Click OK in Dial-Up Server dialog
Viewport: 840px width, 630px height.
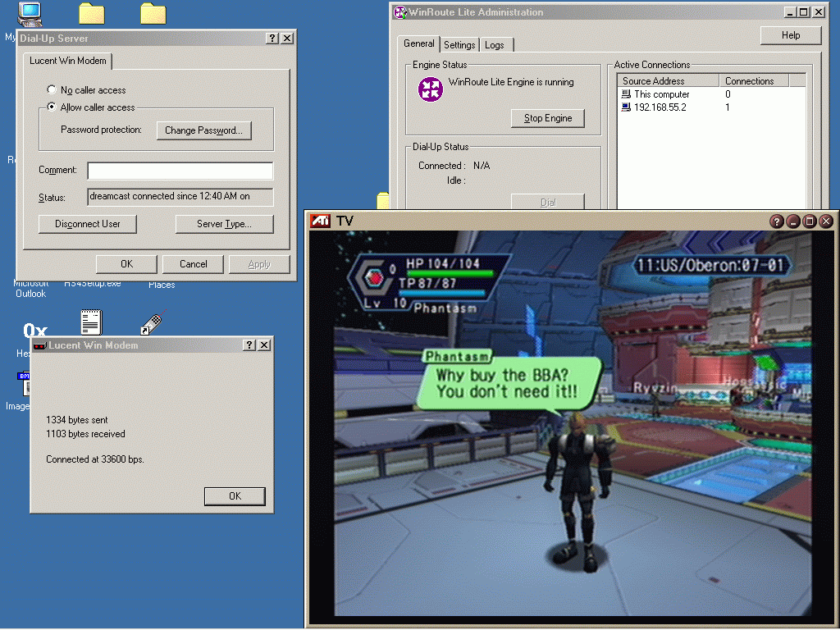[126, 264]
